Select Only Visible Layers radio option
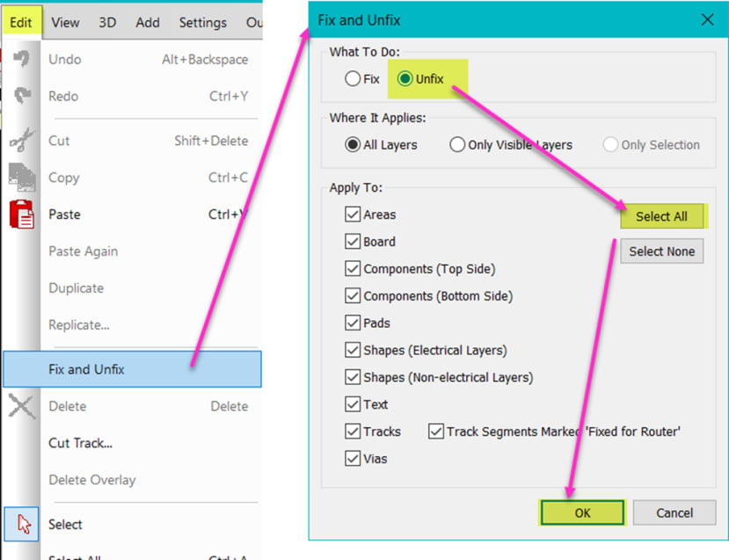The height and width of the screenshot is (560, 729). [x=511, y=144]
